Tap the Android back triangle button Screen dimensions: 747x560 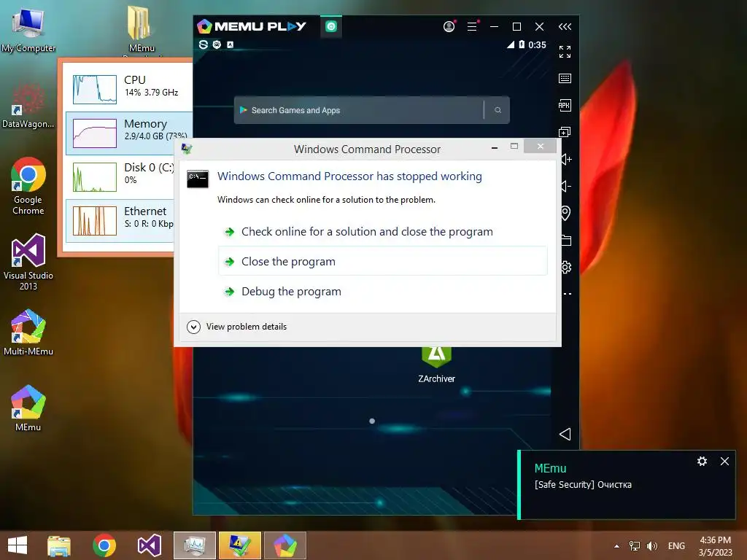tap(565, 434)
